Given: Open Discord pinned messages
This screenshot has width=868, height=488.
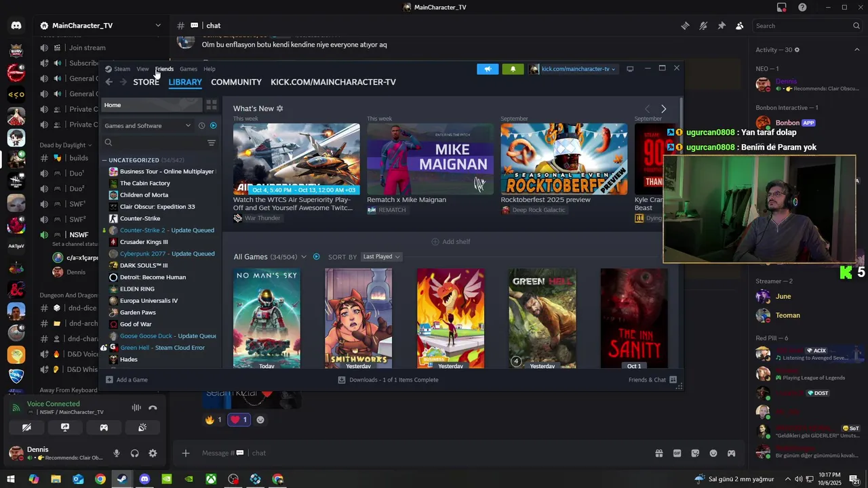Looking at the screenshot, I should click(x=722, y=26).
